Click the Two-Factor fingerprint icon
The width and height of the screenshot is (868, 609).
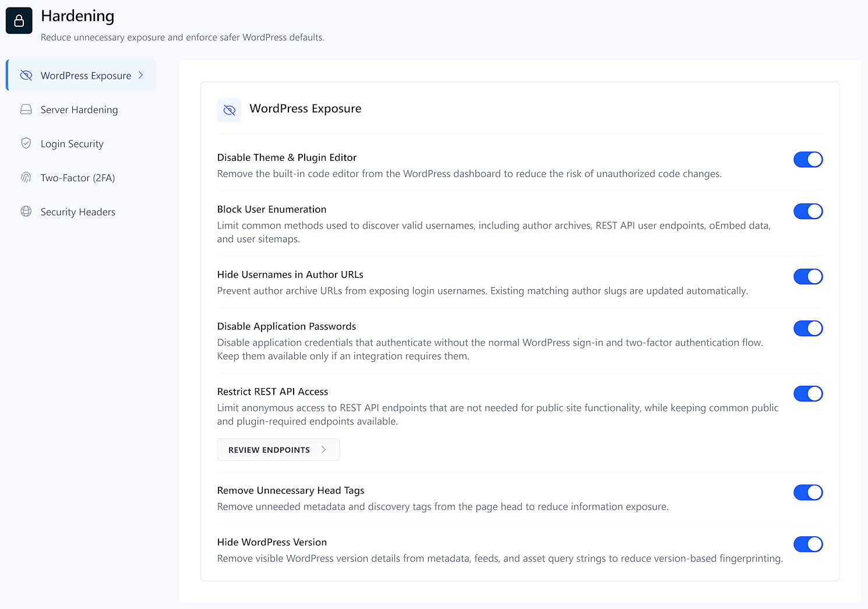(26, 178)
